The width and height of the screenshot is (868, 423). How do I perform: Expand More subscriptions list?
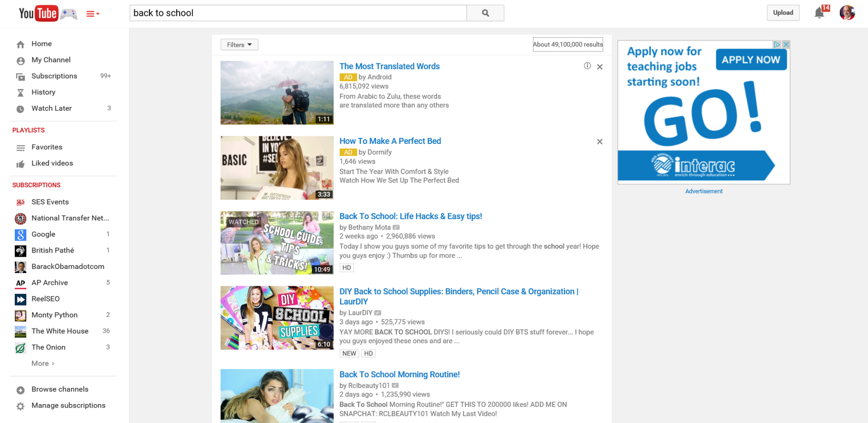(43, 364)
